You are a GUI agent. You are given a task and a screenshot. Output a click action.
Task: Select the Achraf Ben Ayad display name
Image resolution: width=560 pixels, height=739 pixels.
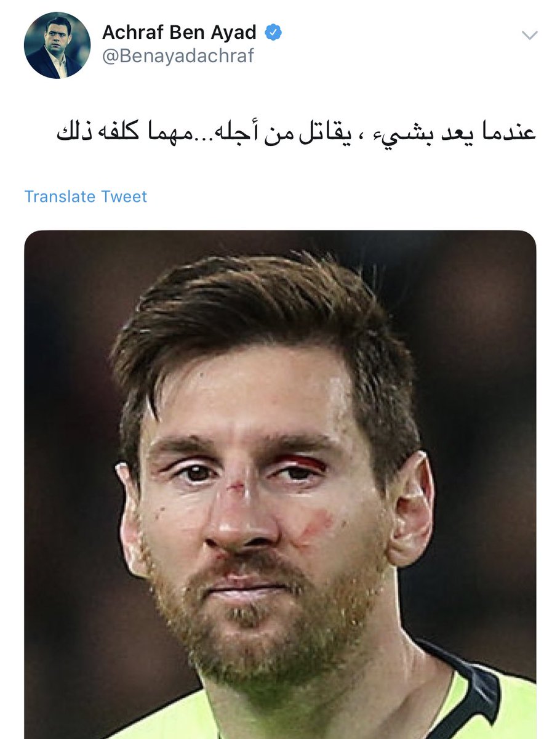click(180, 32)
